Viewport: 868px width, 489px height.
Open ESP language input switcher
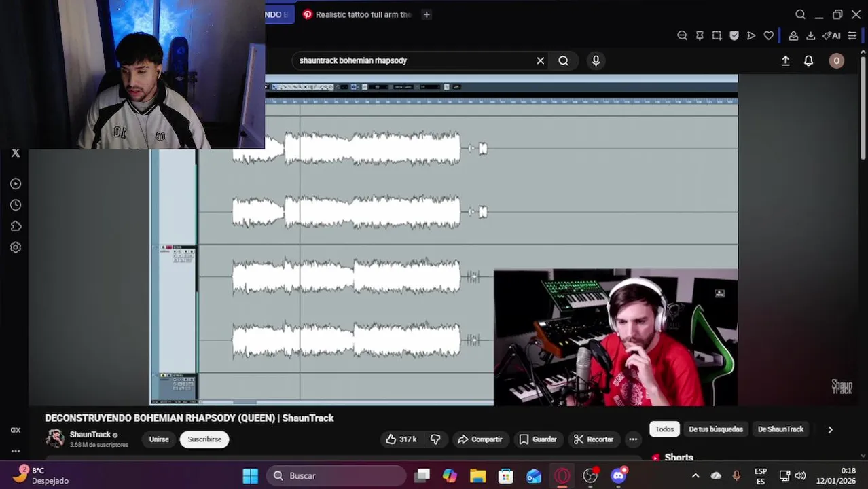pos(761,476)
